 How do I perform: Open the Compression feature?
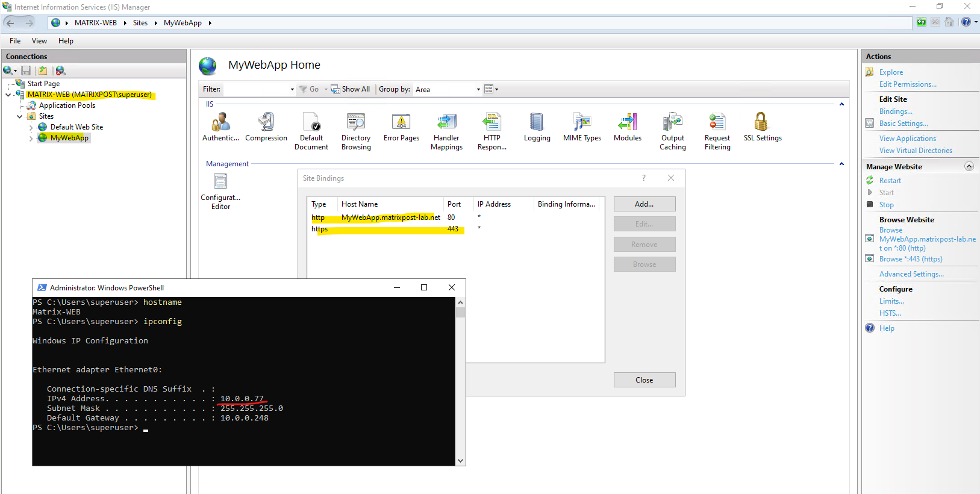[x=266, y=127]
